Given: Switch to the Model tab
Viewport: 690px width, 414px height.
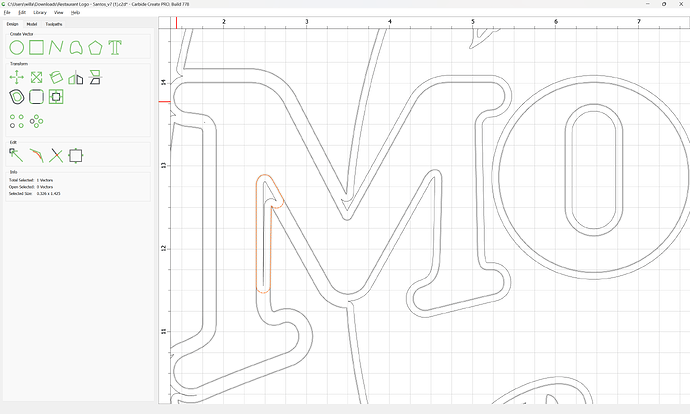Looking at the screenshot, I should [x=32, y=24].
